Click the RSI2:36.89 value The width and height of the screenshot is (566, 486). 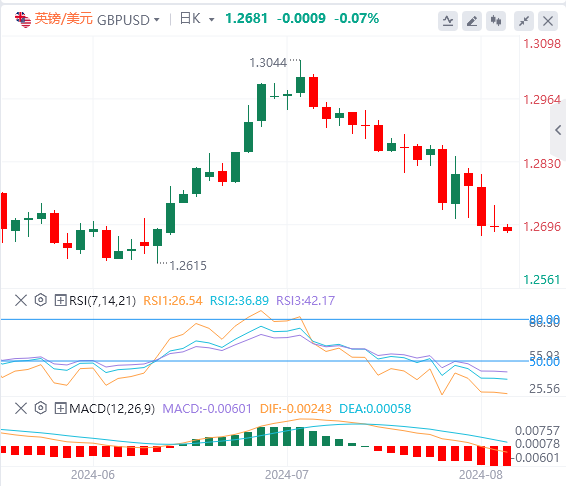tap(239, 300)
